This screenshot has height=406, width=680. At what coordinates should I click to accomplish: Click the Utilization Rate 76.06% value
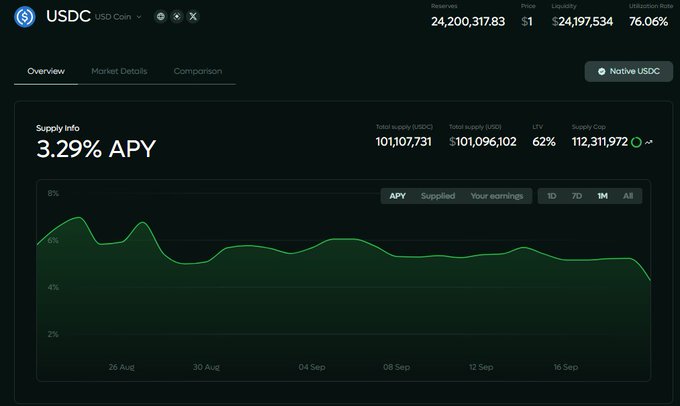(648, 22)
